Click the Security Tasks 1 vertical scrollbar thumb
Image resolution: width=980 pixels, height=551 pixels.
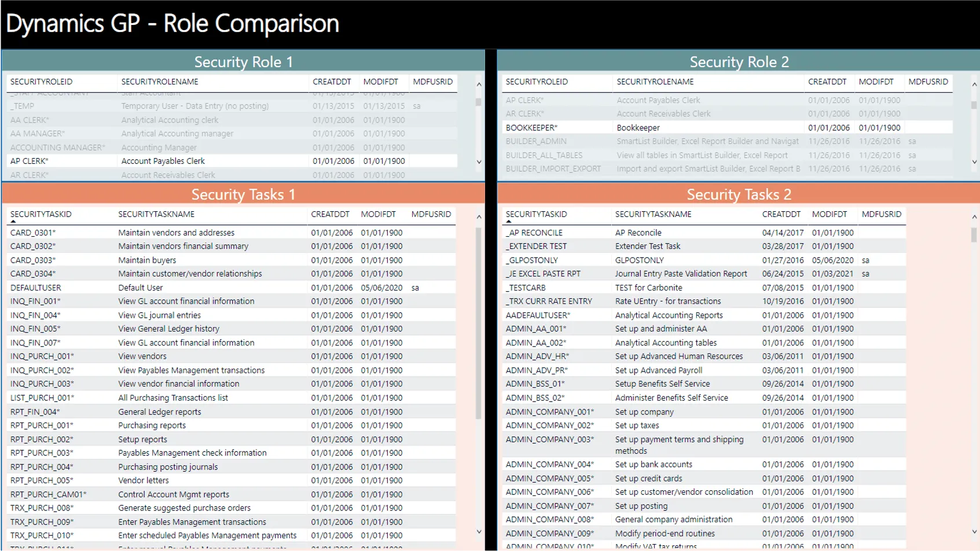tap(479, 323)
